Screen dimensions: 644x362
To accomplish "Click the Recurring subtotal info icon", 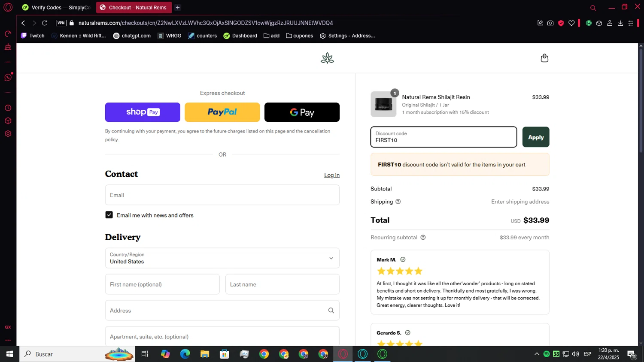I will coord(423,237).
